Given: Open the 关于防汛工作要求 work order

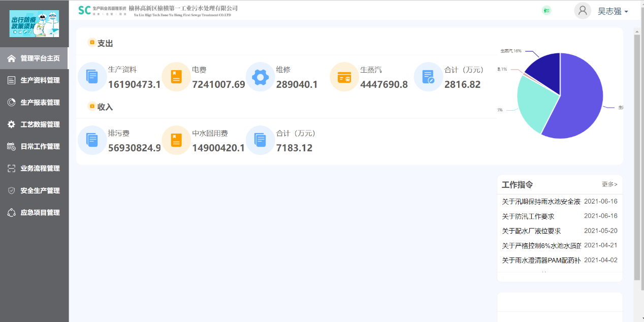Looking at the screenshot, I should tap(528, 216).
